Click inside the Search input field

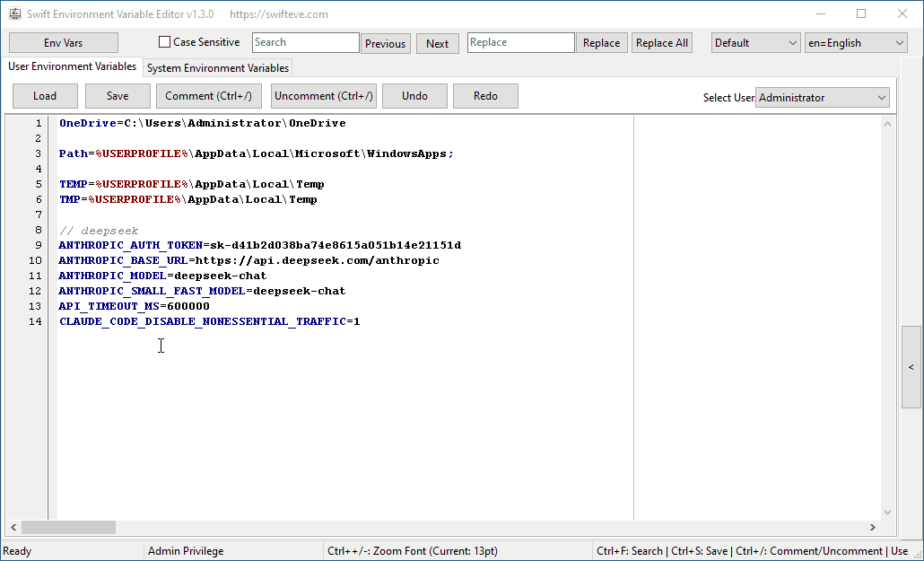coord(305,41)
